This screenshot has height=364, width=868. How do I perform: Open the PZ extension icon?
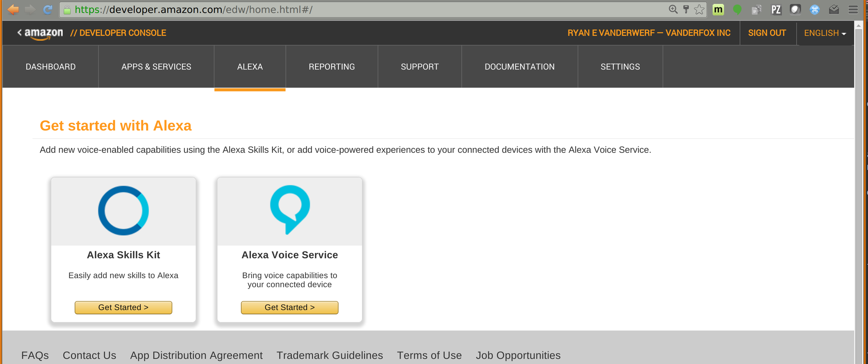coord(776,9)
